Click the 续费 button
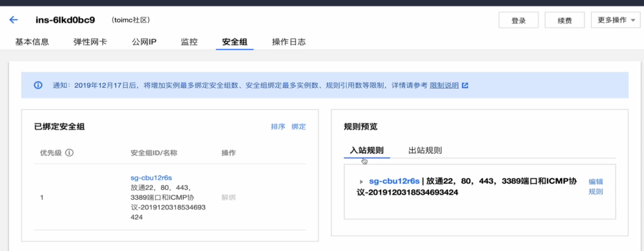 564,21
